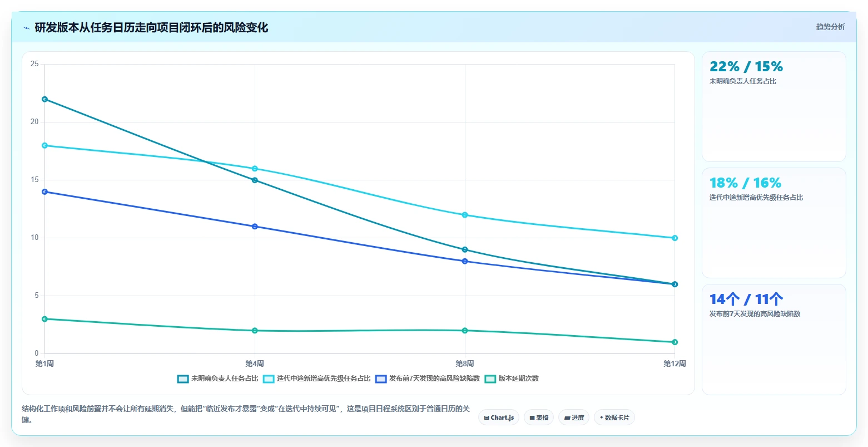Viewport: 868px width, 447px height.
Task: Select the week 4 point at value 15
Action: (x=255, y=180)
